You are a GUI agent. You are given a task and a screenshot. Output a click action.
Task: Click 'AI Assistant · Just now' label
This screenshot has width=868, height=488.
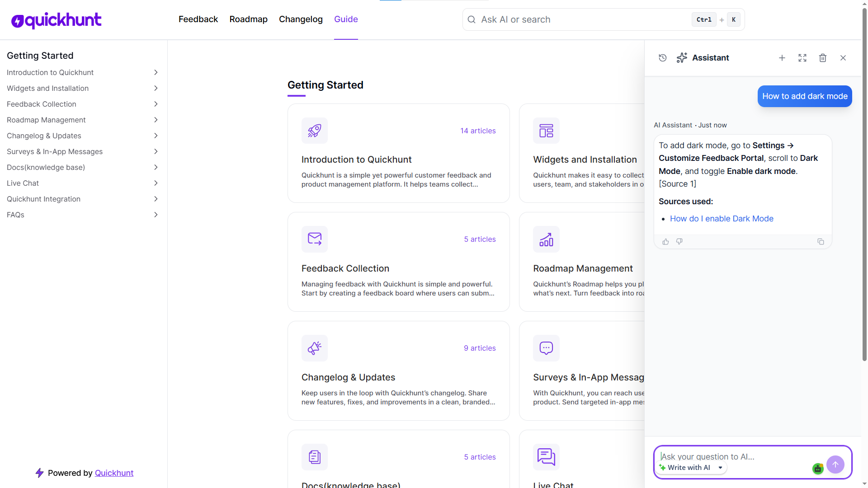point(690,125)
